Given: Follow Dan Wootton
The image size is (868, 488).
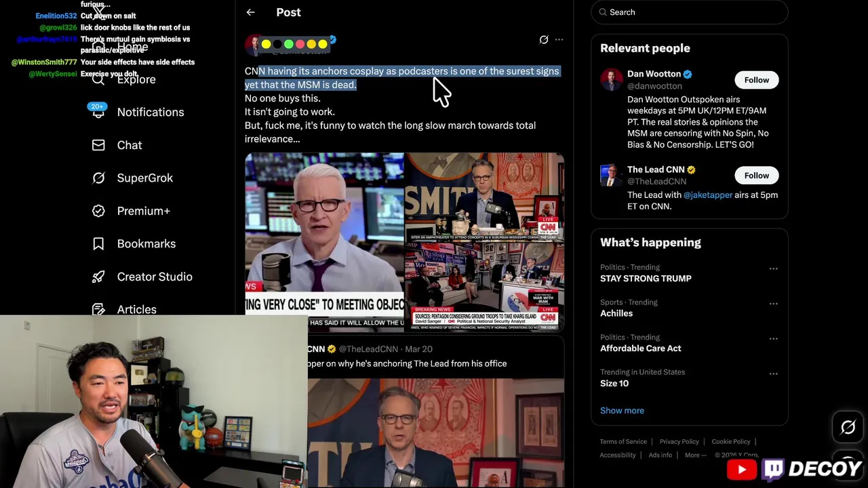Looking at the screenshot, I should point(757,80).
